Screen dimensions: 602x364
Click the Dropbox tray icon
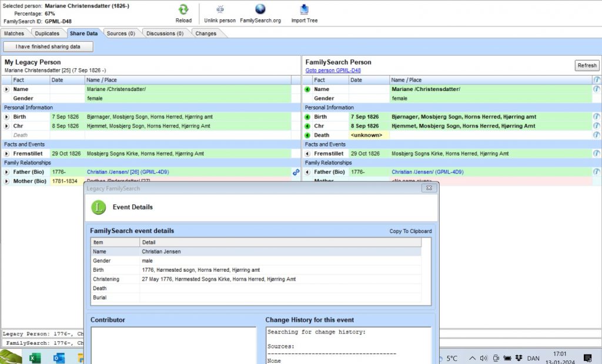coord(519,358)
